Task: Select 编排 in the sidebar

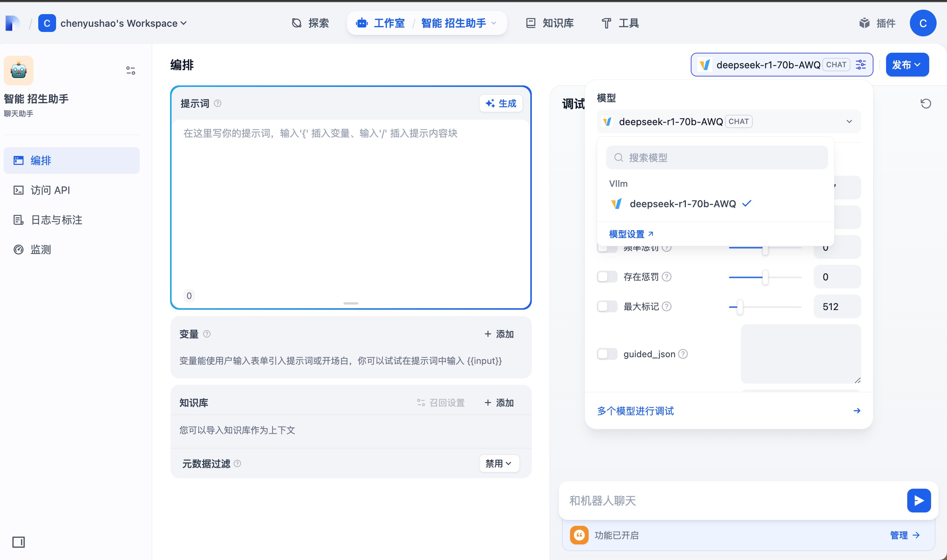Action: [72, 160]
